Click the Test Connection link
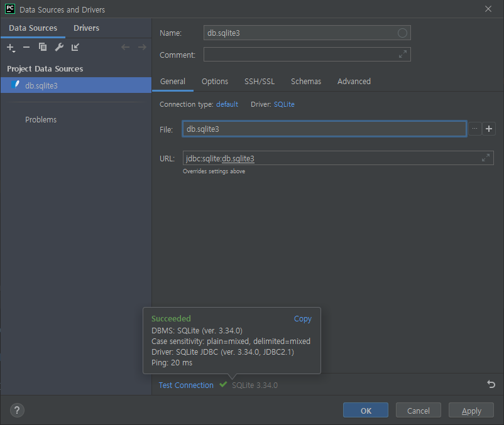This screenshot has height=425, width=504. pyautogui.click(x=186, y=385)
